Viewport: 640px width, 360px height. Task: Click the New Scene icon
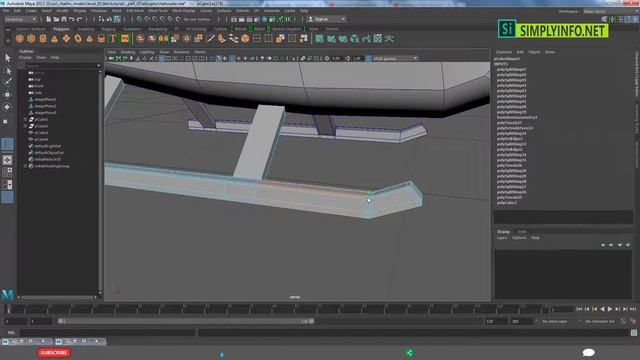coord(48,19)
